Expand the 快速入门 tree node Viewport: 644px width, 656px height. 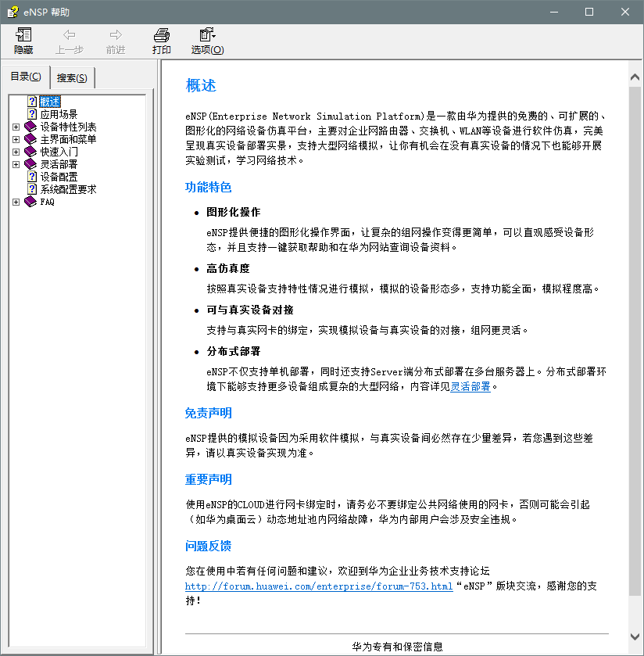16,152
